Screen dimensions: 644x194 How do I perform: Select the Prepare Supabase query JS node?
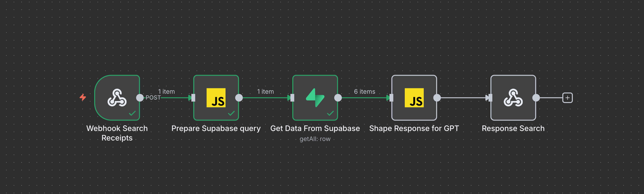216,98
